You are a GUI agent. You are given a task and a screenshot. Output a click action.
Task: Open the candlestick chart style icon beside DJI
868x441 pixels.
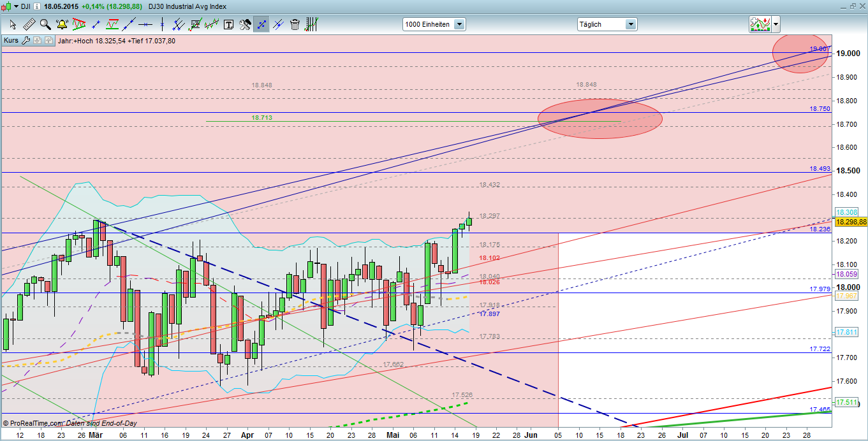click(x=6, y=6)
